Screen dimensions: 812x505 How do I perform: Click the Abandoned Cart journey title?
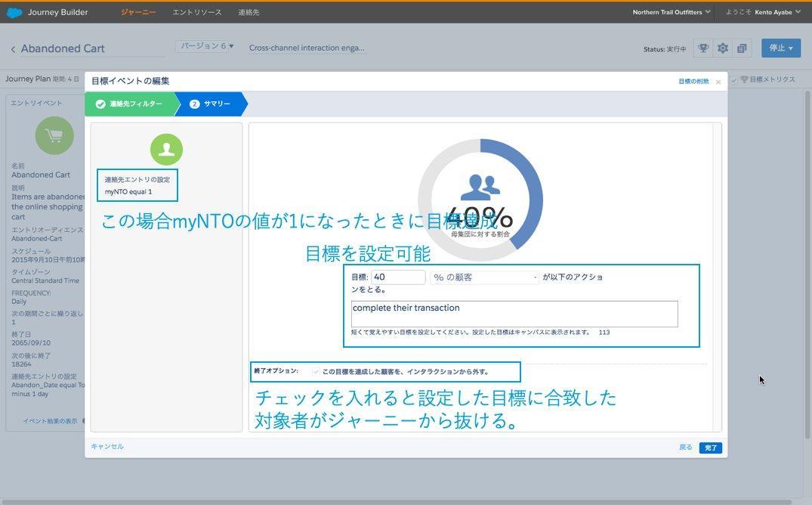point(63,48)
